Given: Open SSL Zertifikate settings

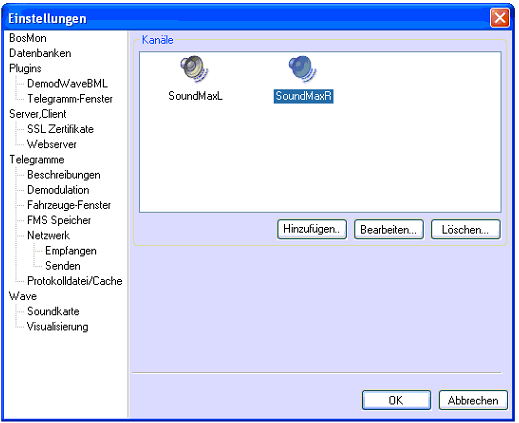Looking at the screenshot, I should [x=61, y=129].
